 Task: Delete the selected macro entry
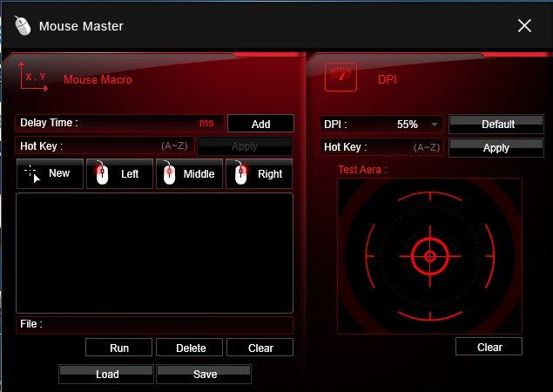(x=189, y=348)
